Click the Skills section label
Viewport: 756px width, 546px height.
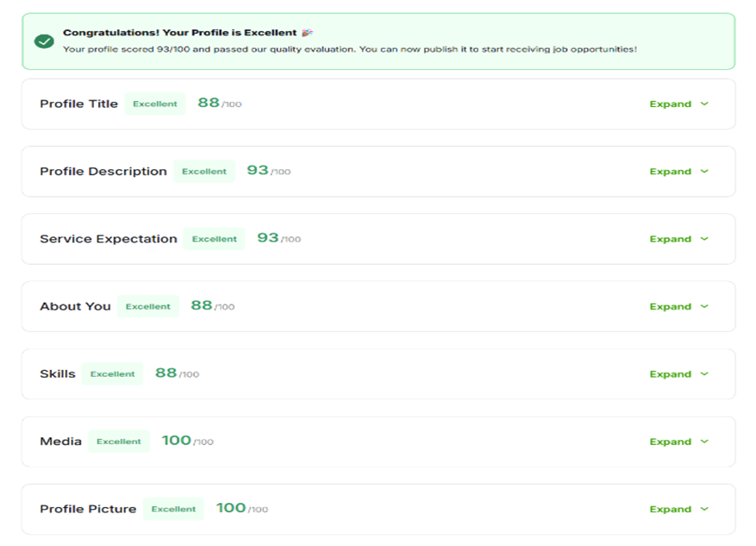[58, 374]
